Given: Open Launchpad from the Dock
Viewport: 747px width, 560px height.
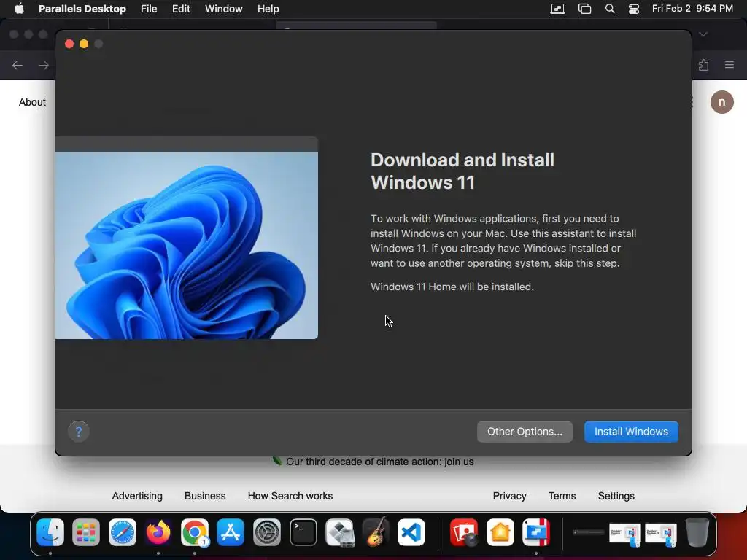Looking at the screenshot, I should pyautogui.click(x=86, y=532).
